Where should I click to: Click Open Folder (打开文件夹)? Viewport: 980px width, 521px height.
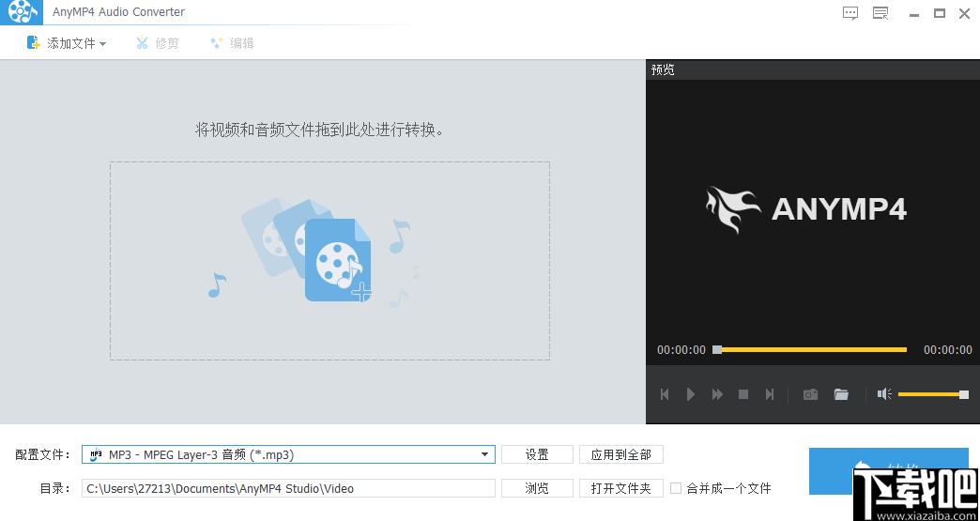(x=620, y=488)
